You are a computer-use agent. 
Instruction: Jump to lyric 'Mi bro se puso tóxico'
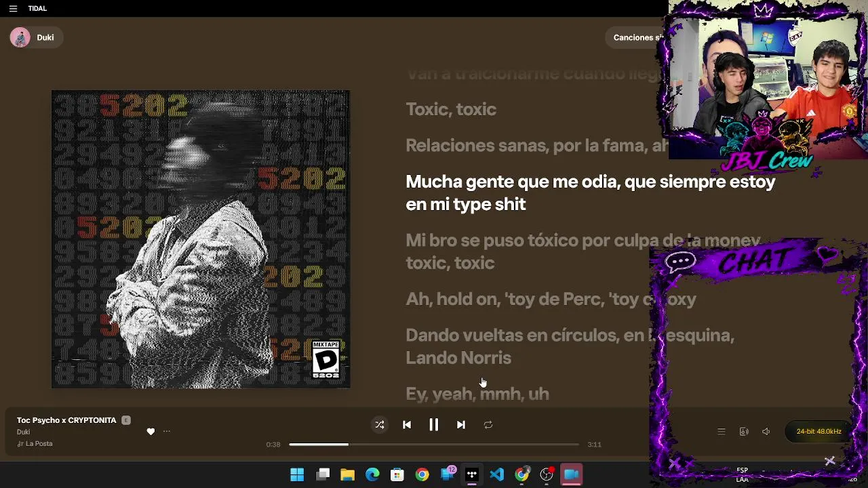point(583,251)
